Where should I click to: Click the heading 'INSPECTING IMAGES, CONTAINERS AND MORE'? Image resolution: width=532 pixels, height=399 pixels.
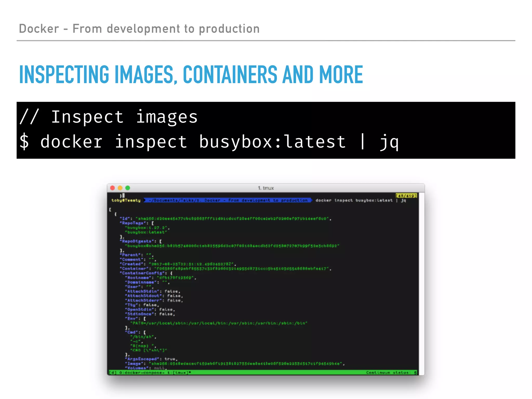191,75
